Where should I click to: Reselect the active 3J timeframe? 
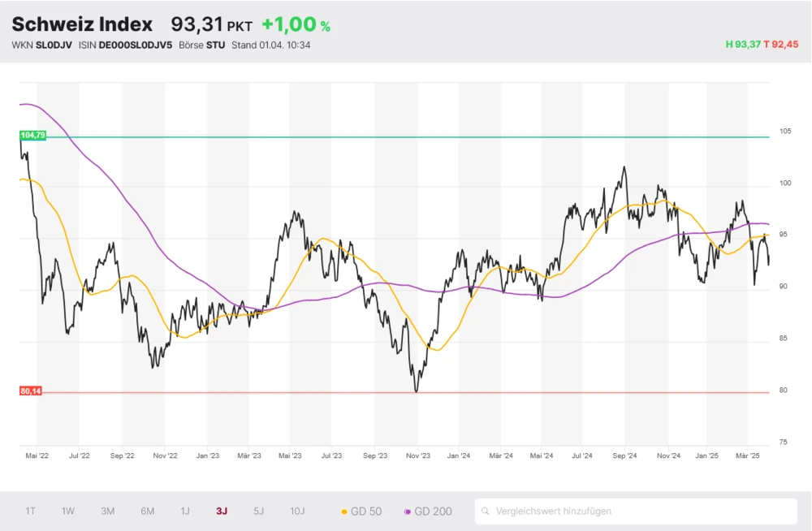222,511
